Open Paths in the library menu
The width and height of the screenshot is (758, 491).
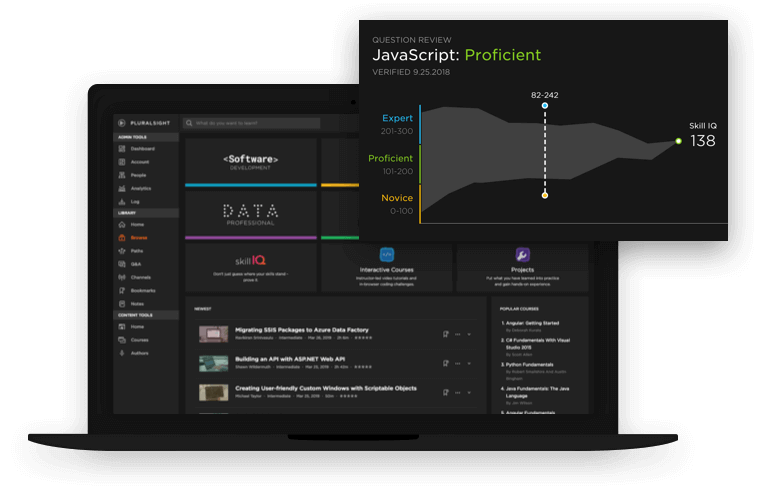136,251
